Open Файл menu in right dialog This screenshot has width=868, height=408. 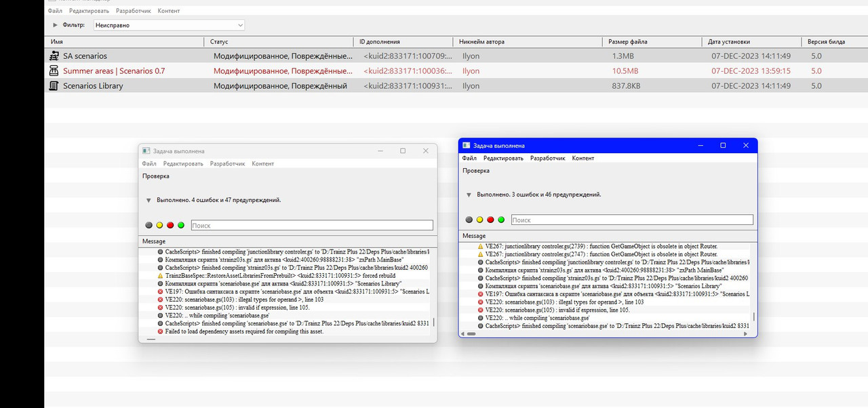pyautogui.click(x=469, y=158)
